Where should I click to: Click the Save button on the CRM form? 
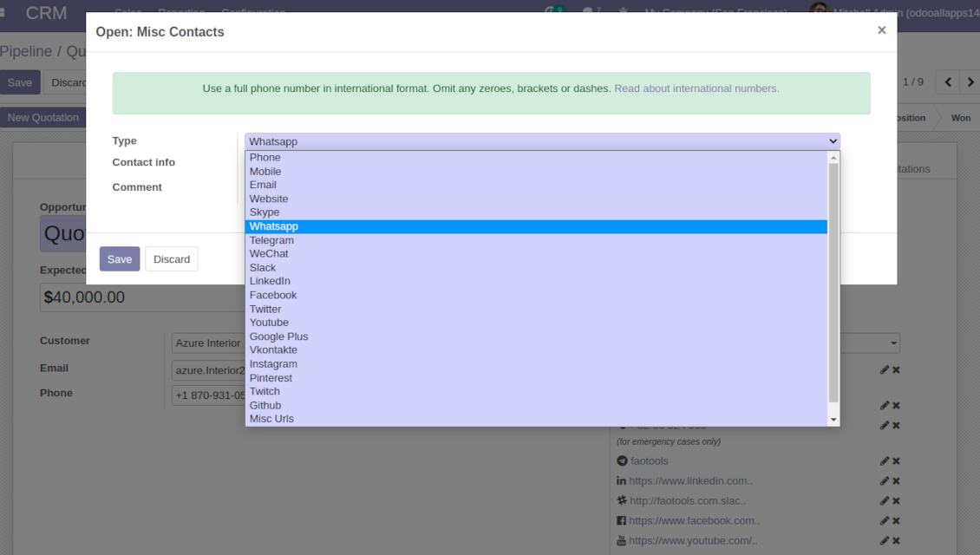pyautogui.click(x=20, y=82)
